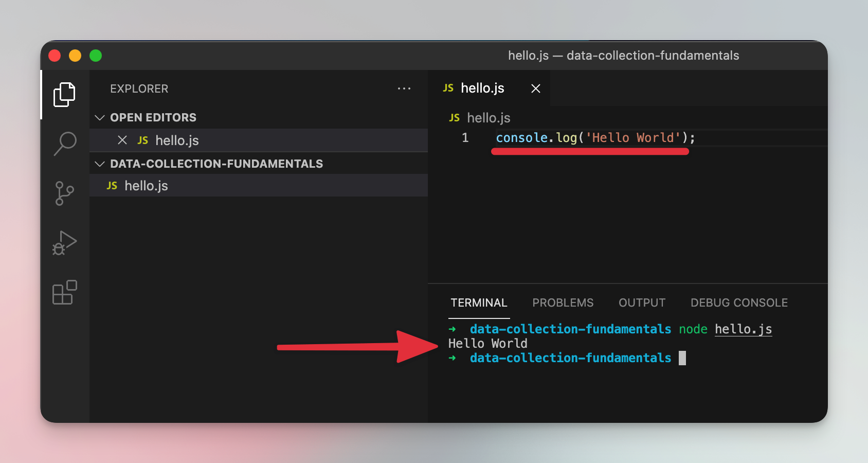Click the yellow minimize traffic light

[75, 56]
